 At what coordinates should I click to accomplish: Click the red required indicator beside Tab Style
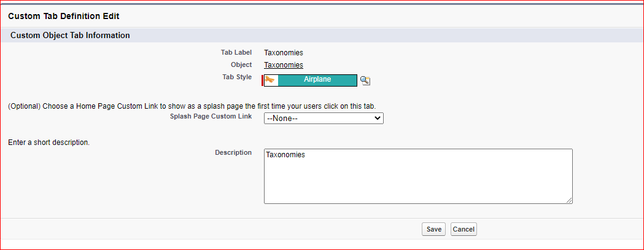point(262,80)
